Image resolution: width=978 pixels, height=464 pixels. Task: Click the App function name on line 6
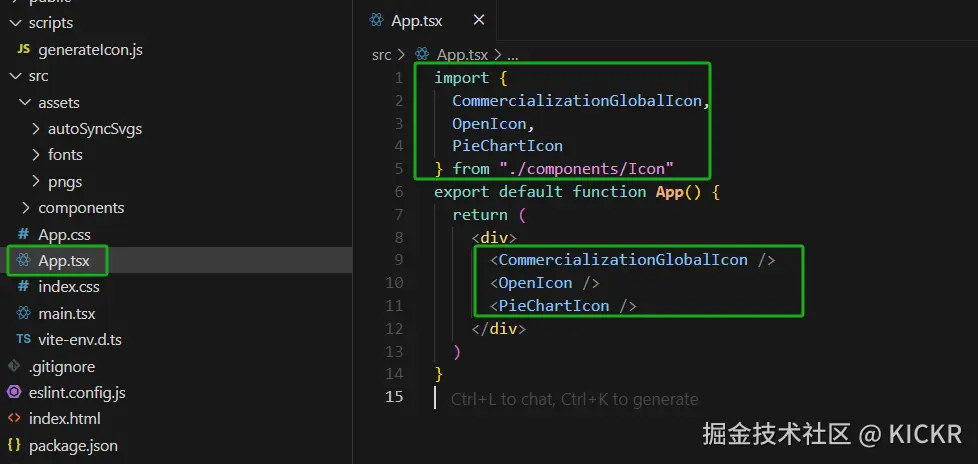point(670,191)
